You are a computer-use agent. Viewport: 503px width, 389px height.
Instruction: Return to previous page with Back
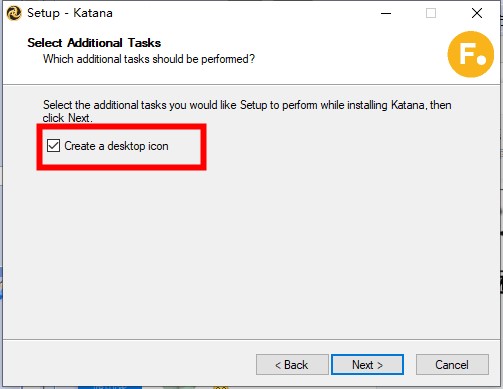coord(292,365)
